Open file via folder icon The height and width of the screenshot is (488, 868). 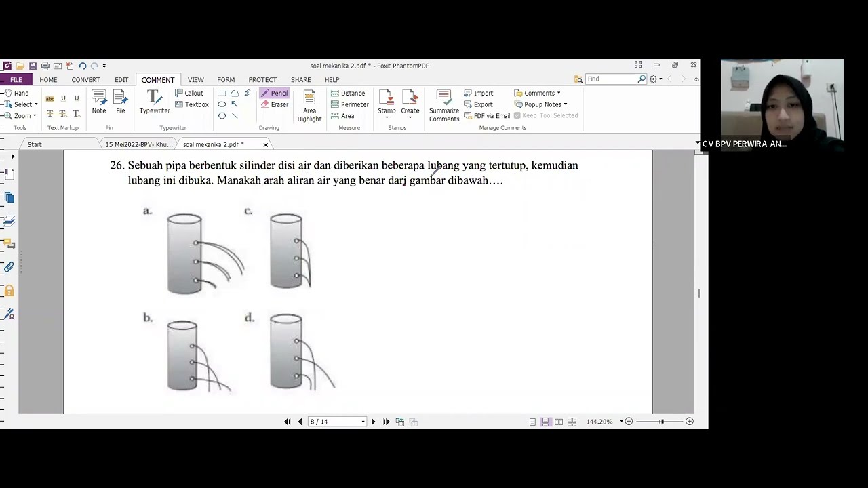point(20,66)
